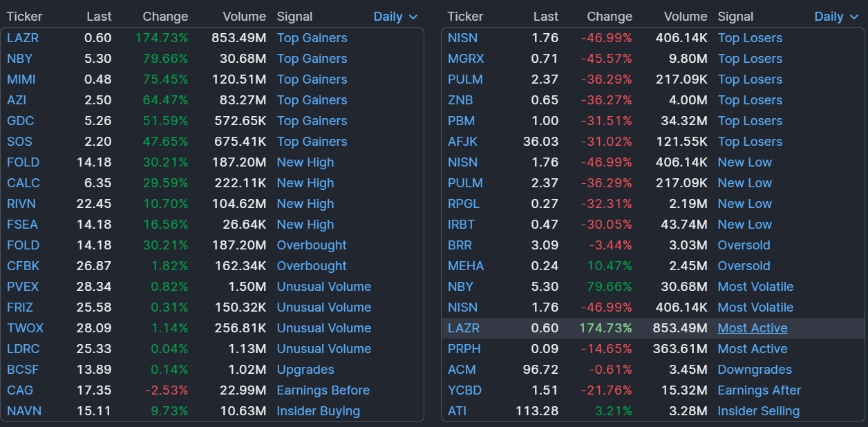The width and height of the screenshot is (868, 427).
Task: Click the Earnings Before signal link
Action: tap(323, 390)
